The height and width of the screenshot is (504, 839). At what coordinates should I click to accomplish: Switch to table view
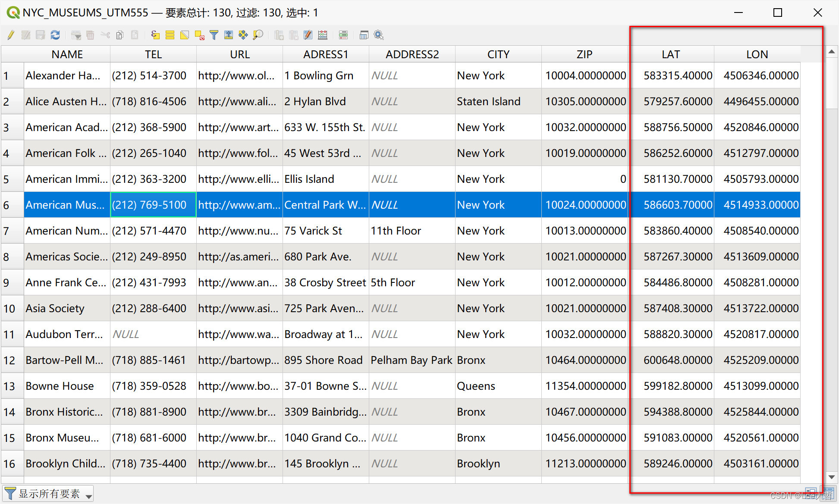[828, 493]
